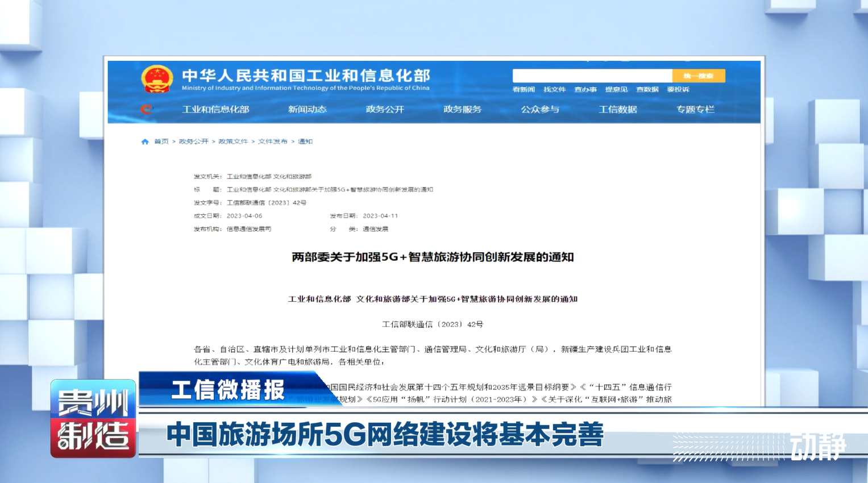The image size is (868, 483).
Task: Switch to the 专题专栏 navigation section
Action: 695,109
